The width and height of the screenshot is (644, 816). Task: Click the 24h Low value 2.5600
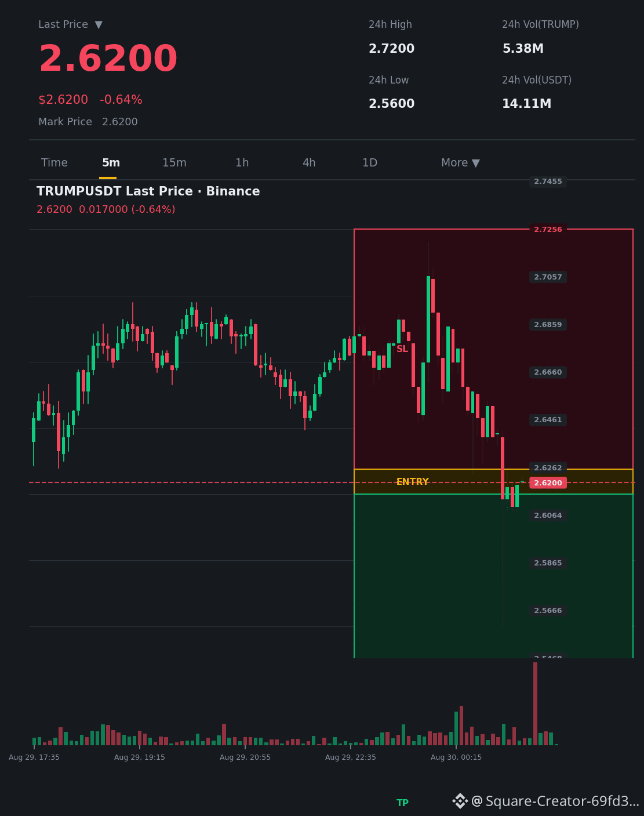click(x=392, y=104)
